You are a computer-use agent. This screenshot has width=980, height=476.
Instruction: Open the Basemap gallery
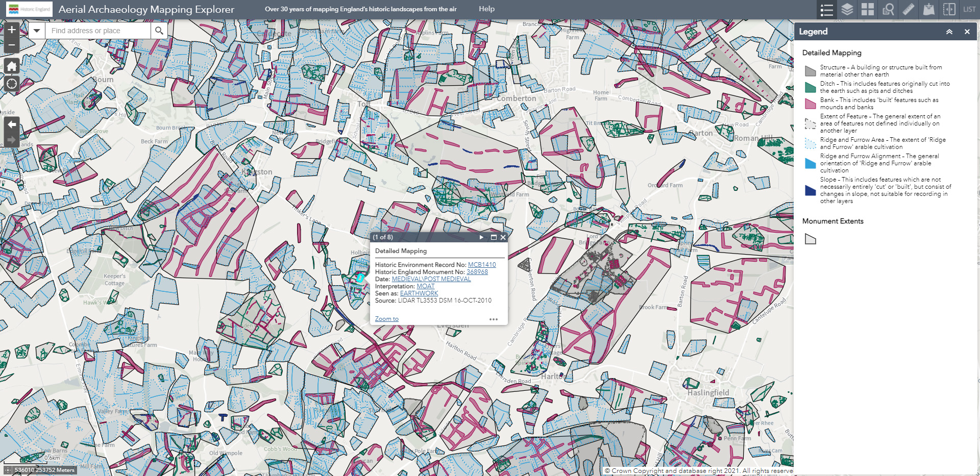coord(867,9)
